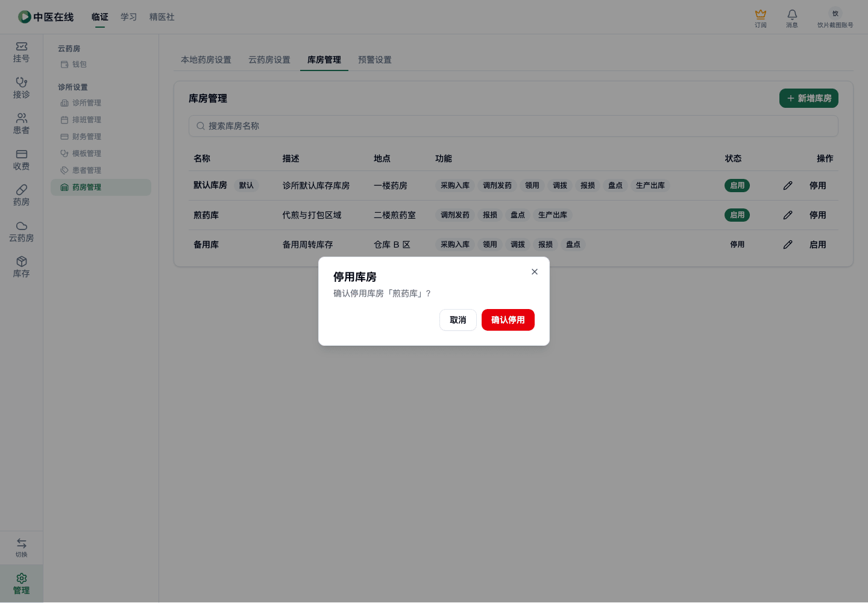Screen dimensions: 868x603
Task: Open 云药房 cloud sidebar item
Action: pyautogui.click(x=22, y=231)
